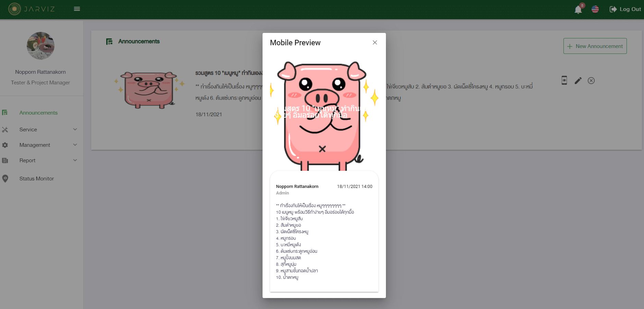
Task: Click the notification bell icon
Action: tap(578, 10)
